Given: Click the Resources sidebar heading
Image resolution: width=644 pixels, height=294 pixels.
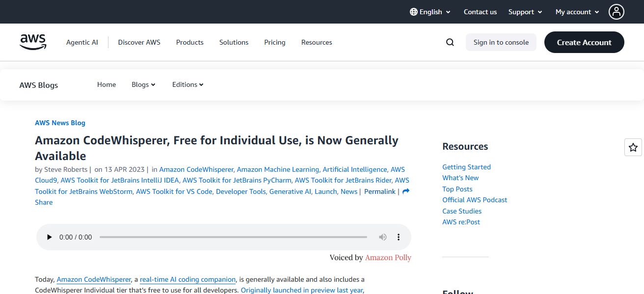Looking at the screenshot, I should point(465,146).
